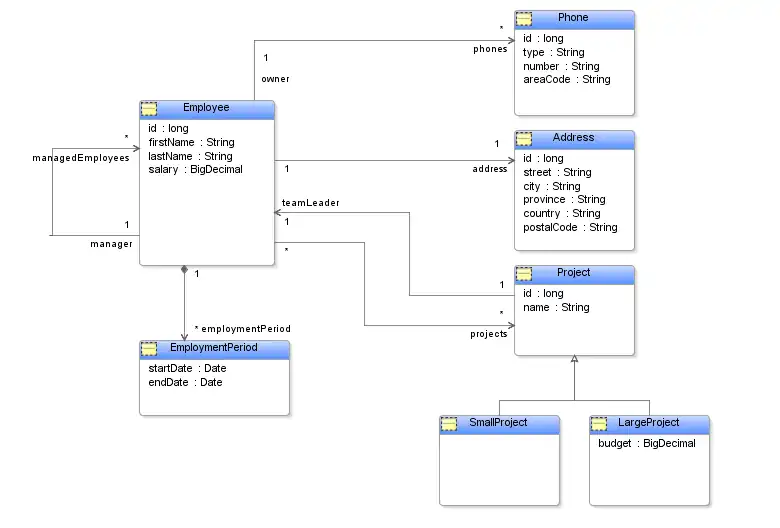Click the projects role label
The width and height of the screenshot is (780, 528).
click(x=489, y=334)
